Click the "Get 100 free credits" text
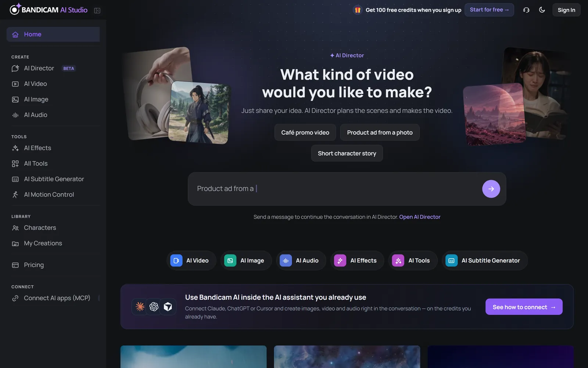Viewport: 588px width, 368px height. point(413,10)
